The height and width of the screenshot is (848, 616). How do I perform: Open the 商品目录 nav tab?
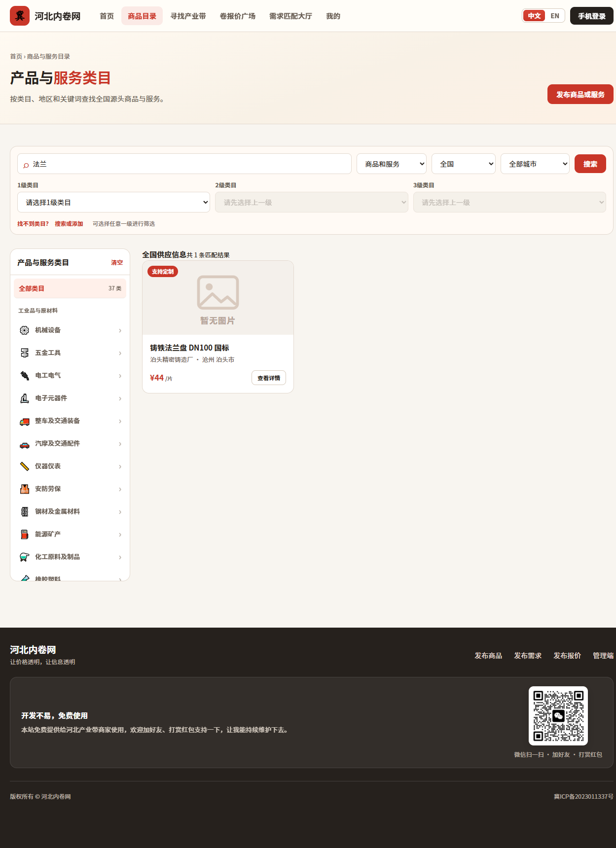coord(142,16)
